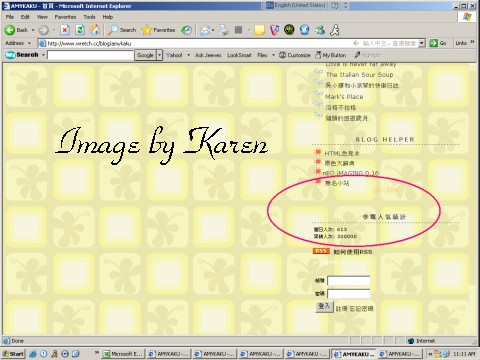The image size is (480, 360).
Task: Open the Search pane button
Action: tap(122, 30)
